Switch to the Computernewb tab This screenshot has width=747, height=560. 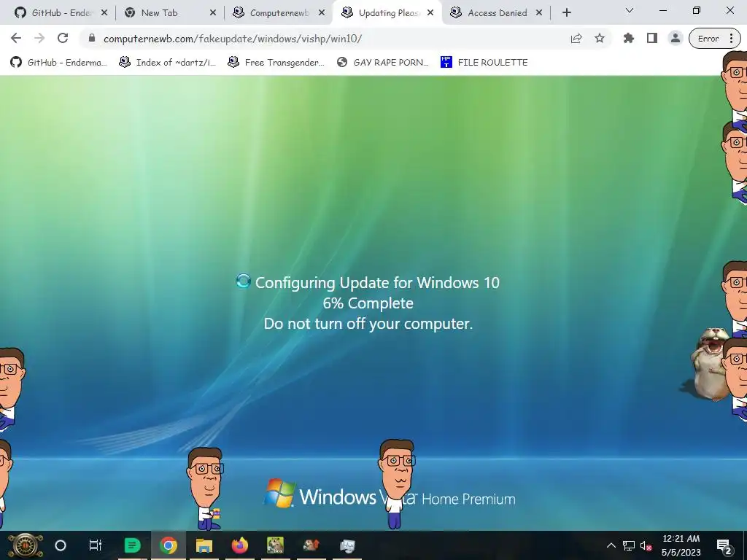278,13
